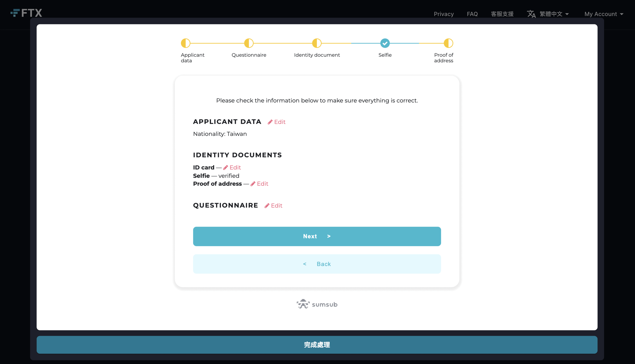635x364 pixels.
Task: Click the 完成處理 button
Action: tap(317, 345)
